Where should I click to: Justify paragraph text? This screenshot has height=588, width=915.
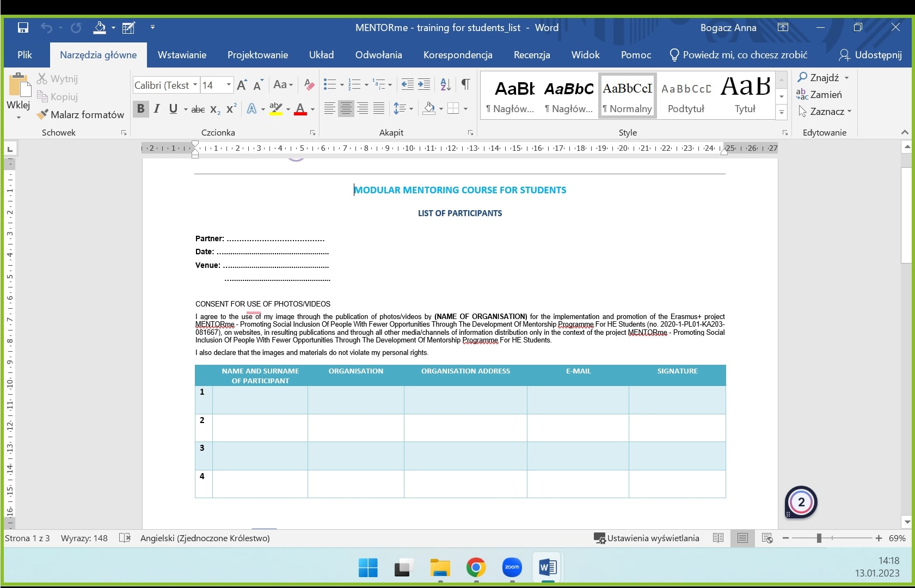click(x=379, y=108)
